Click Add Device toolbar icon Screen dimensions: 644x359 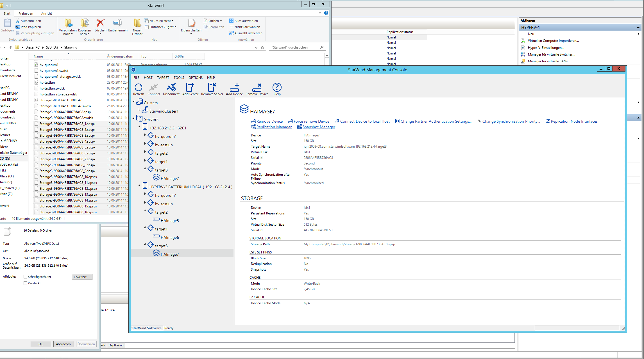point(234,89)
